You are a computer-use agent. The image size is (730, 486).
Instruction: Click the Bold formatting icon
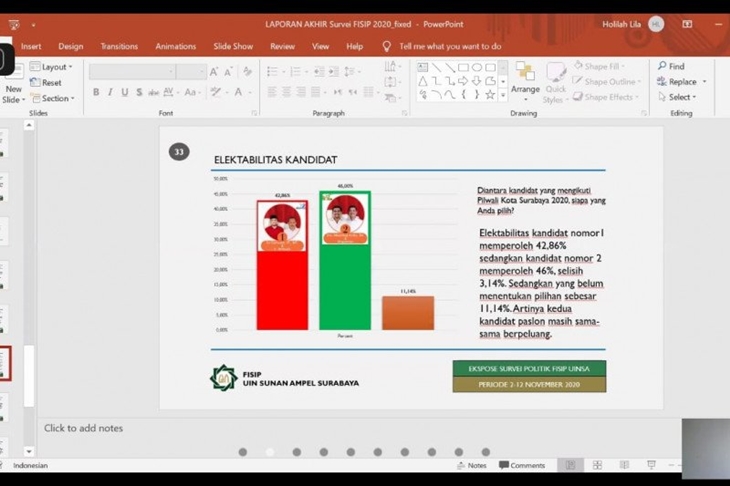pyautogui.click(x=97, y=92)
